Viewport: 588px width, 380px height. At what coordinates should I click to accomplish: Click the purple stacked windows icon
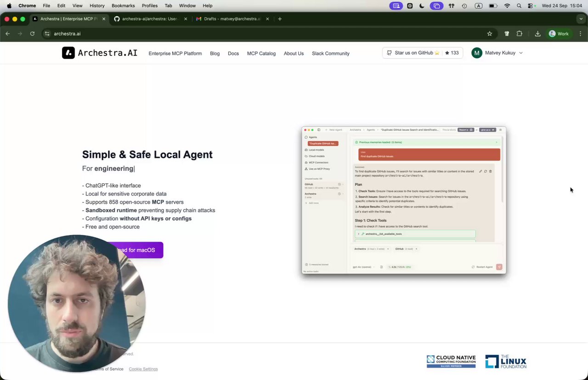click(436, 6)
